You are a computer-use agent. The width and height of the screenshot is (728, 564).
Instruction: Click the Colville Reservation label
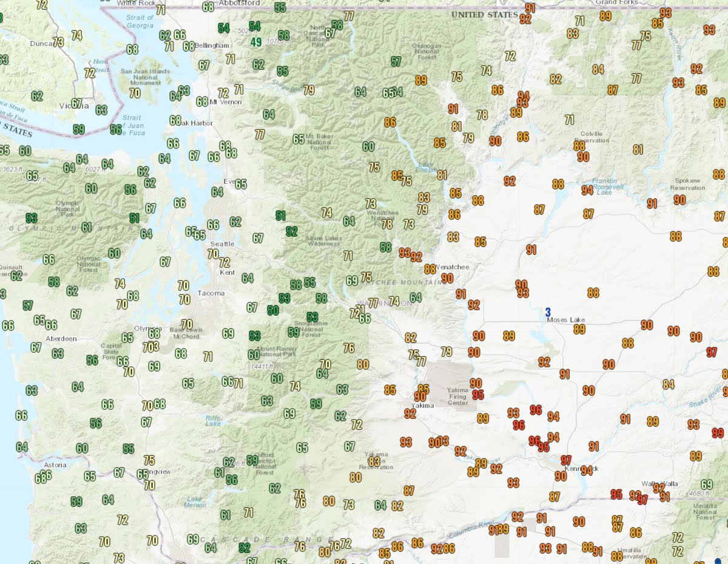tap(591, 137)
